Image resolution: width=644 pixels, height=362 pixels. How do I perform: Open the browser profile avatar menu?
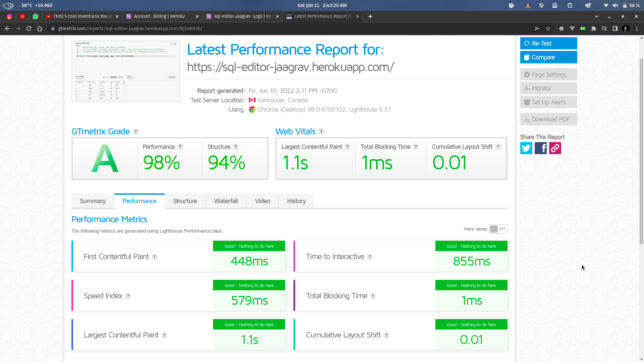point(626,28)
